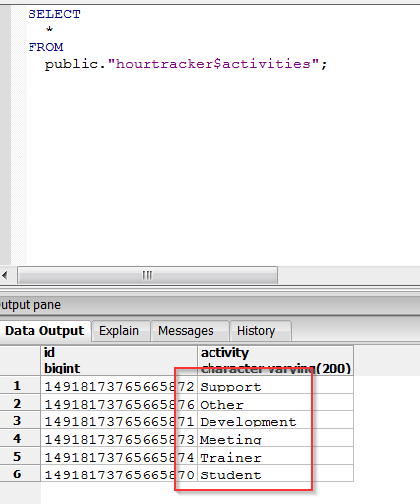
Task: Click the SELECT keyword in the query
Action: (x=54, y=14)
